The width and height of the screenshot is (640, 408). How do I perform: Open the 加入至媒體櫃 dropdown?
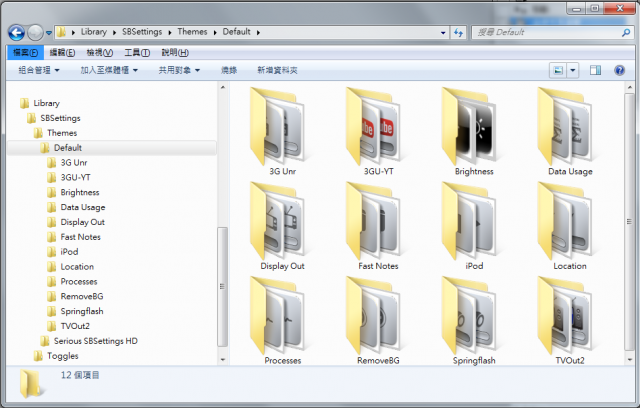pos(109,71)
